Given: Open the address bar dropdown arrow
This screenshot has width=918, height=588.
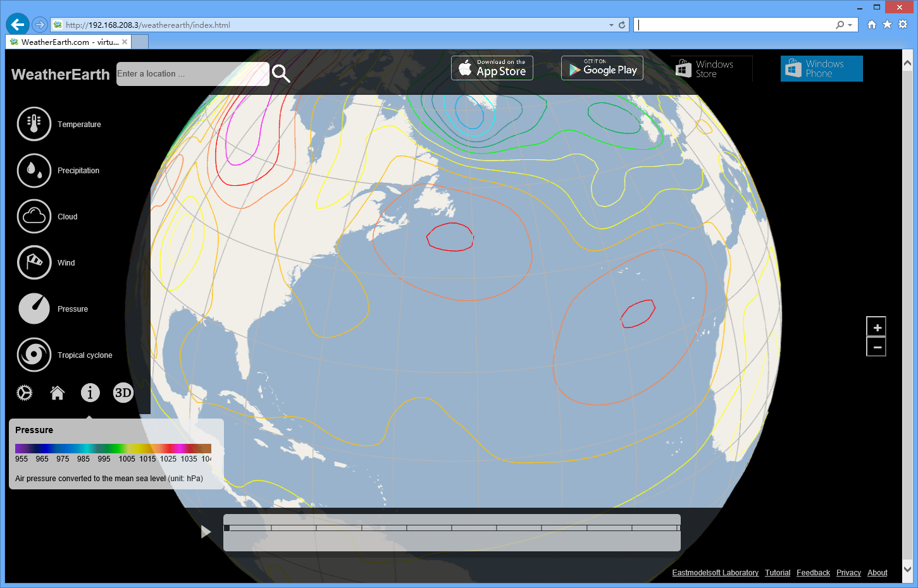Looking at the screenshot, I should pyautogui.click(x=611, y=25).
